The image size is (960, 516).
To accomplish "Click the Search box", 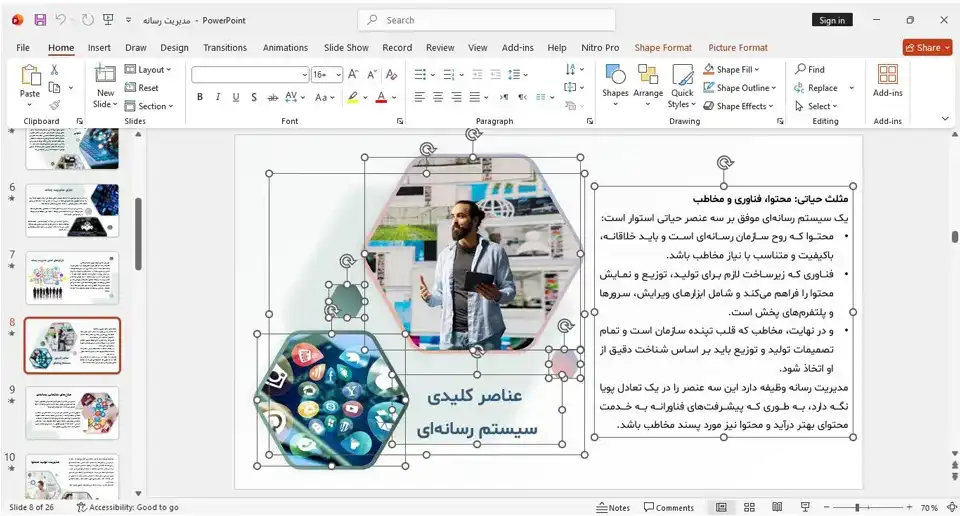I will pyautogui.click(x=486, y=20).
